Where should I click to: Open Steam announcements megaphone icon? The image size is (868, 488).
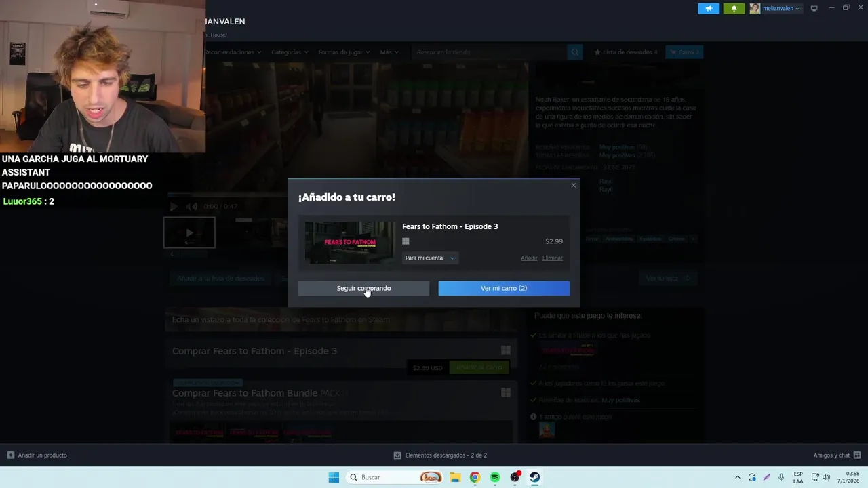(x=709, y=8)
